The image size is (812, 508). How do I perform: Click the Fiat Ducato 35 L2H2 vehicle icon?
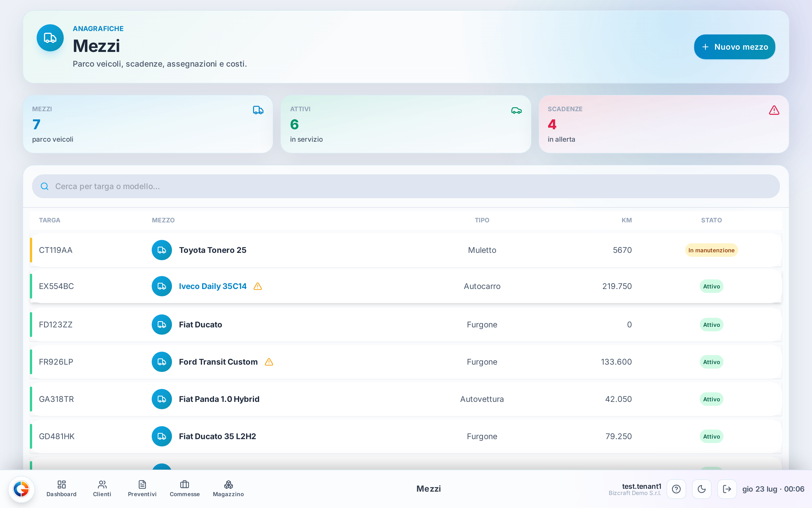[162, 436]
